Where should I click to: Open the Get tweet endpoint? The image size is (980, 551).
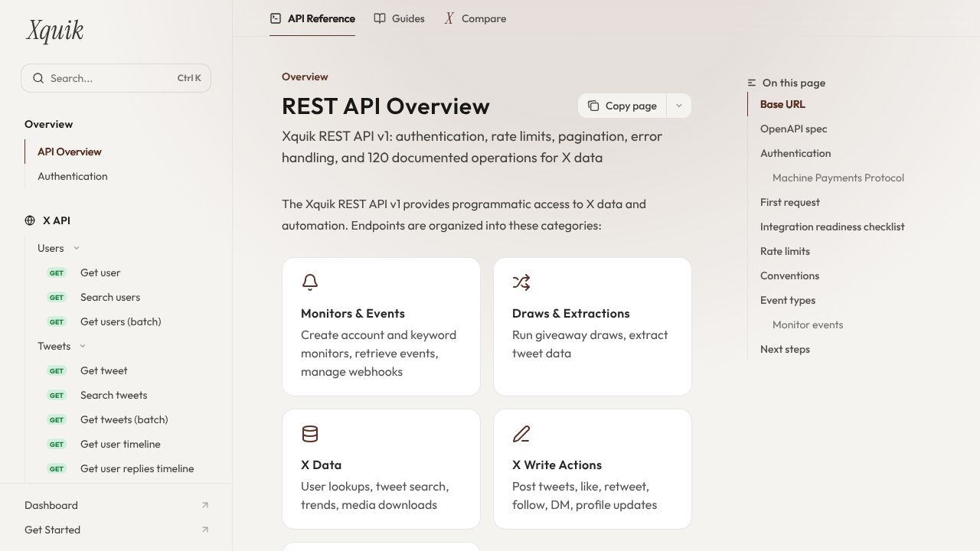coord(104,370)
